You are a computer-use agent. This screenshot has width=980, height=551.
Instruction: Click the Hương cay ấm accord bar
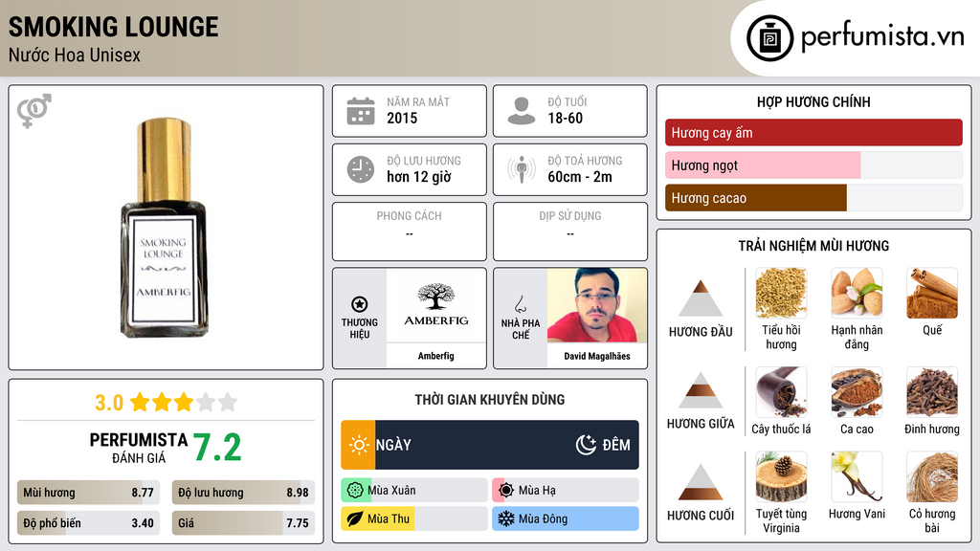813,132
